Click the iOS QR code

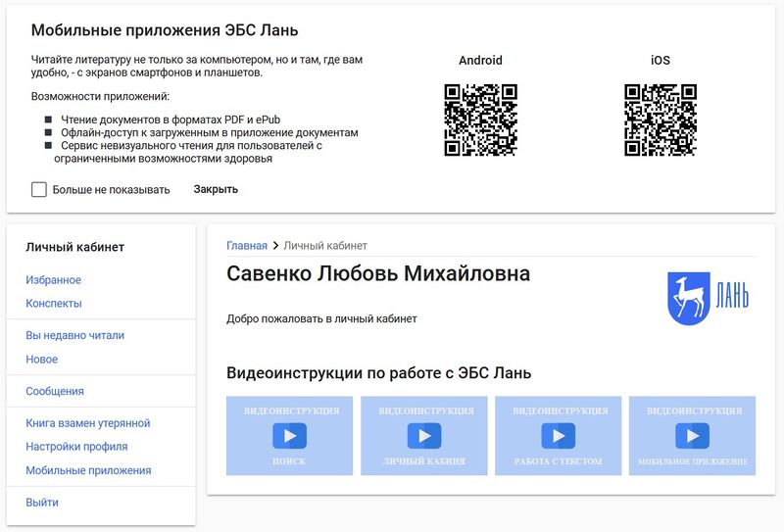(661, 120)
